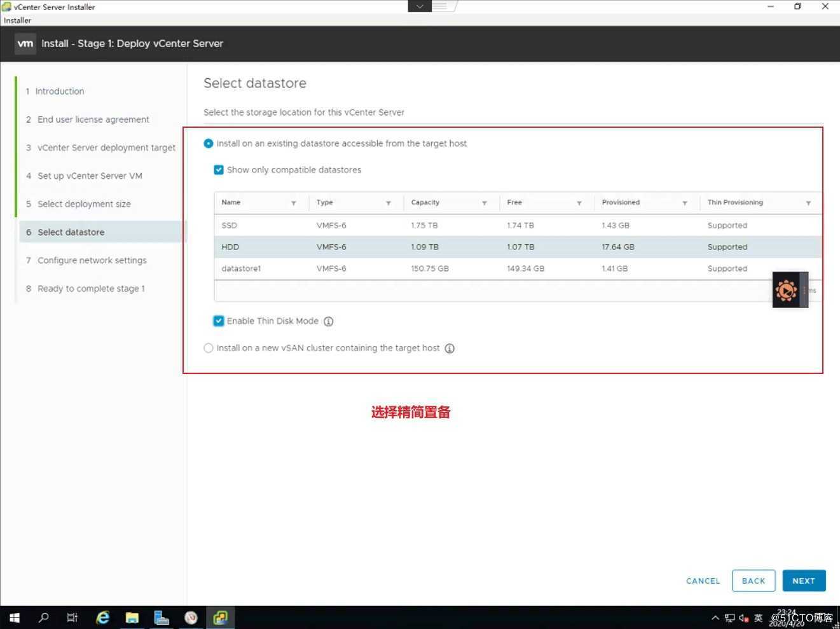Sort by Type column header
This screenshot has height=629, width=840.
point(324,202)
